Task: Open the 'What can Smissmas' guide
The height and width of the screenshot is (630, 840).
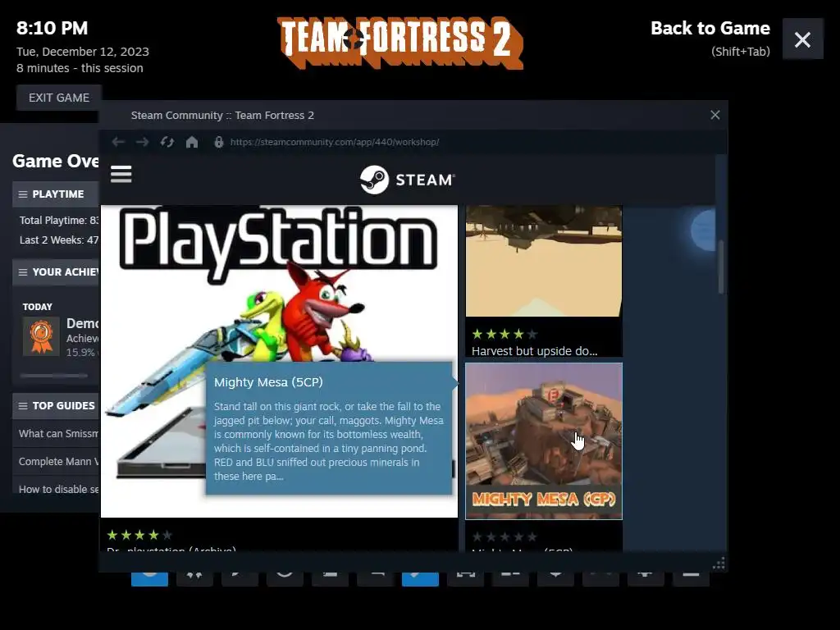Action: pyautogui.click(x=58, y=433)
